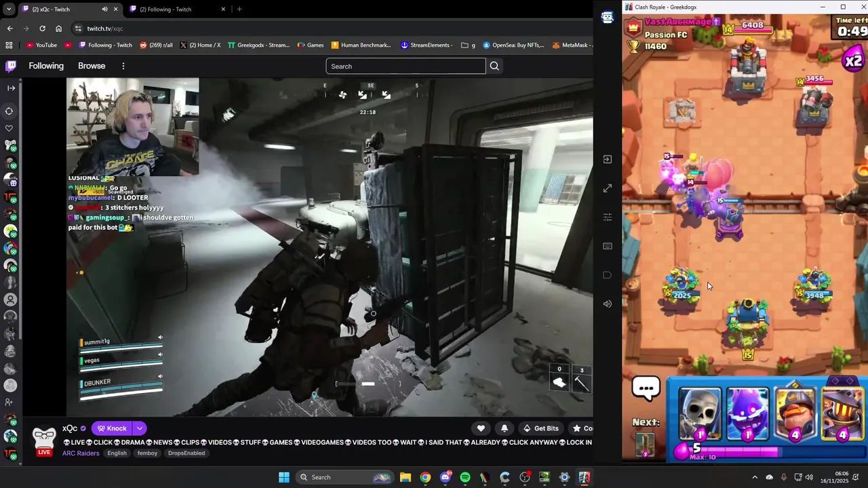Click the Knock button
The image size is (868, 488).
point(112,428)
